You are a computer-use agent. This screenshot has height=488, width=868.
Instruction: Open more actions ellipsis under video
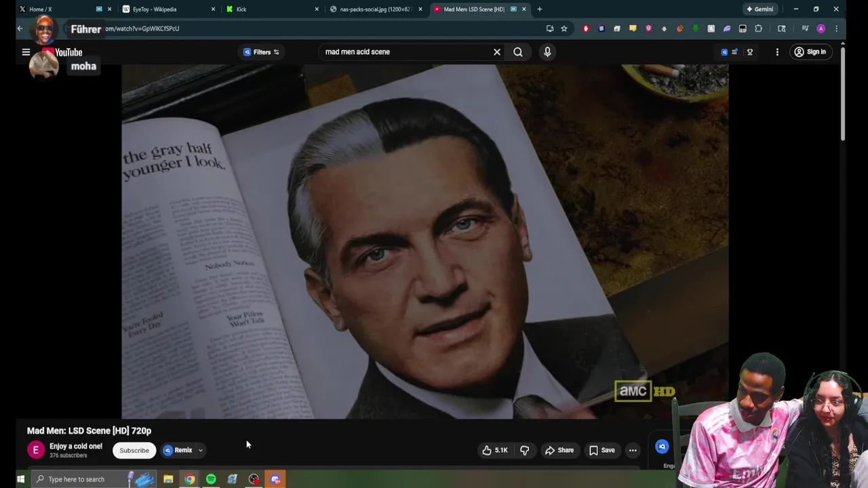pyautogui.click(x=633, y=450)
